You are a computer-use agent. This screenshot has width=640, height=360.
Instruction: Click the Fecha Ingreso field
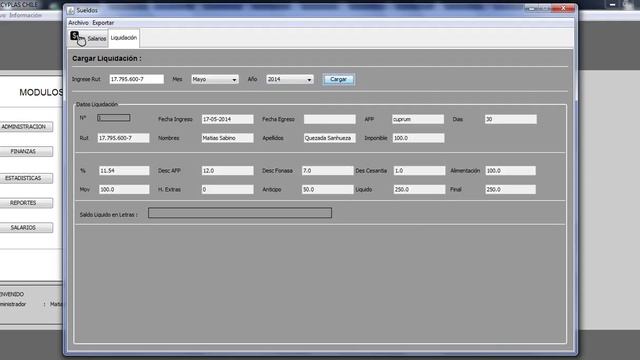tap(227, 119)
